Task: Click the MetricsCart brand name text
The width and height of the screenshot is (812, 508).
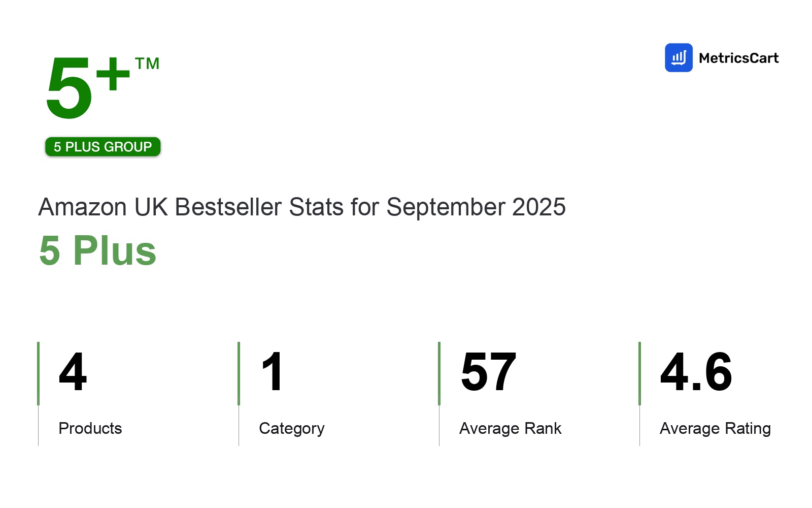Action: (x=738, y=58)
